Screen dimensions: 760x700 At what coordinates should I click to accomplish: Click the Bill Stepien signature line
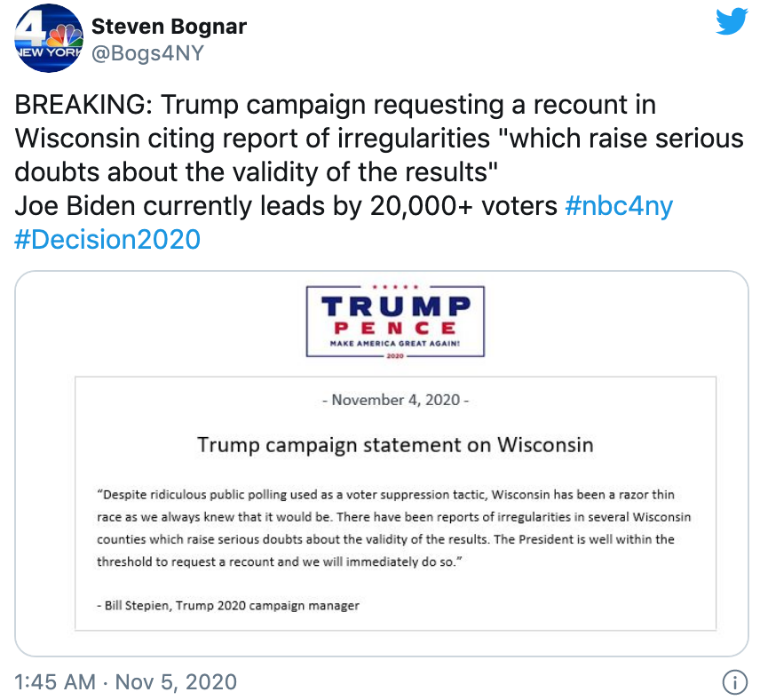coord(228,606)
